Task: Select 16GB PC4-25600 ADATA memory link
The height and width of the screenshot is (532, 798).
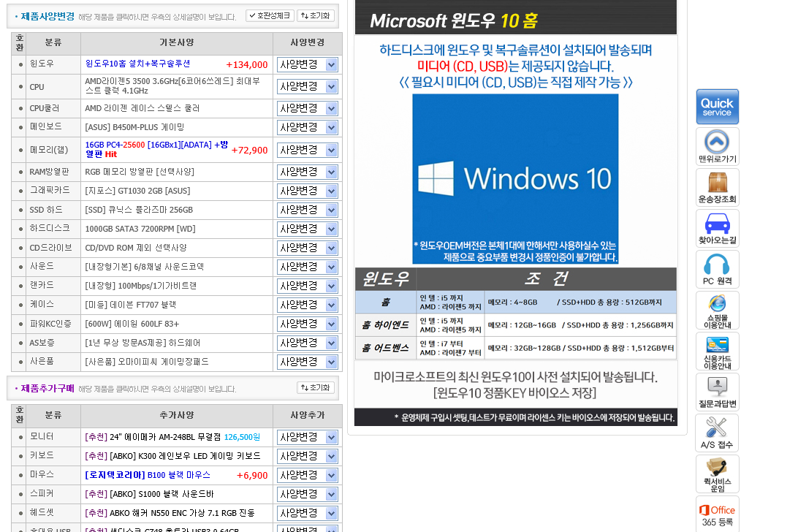Action: coord(156,149)
